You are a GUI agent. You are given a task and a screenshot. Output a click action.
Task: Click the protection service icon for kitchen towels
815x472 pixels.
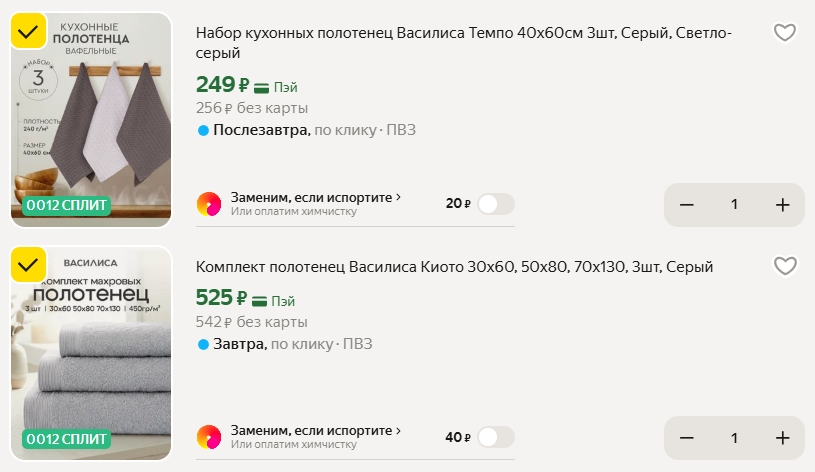(209, 204)
